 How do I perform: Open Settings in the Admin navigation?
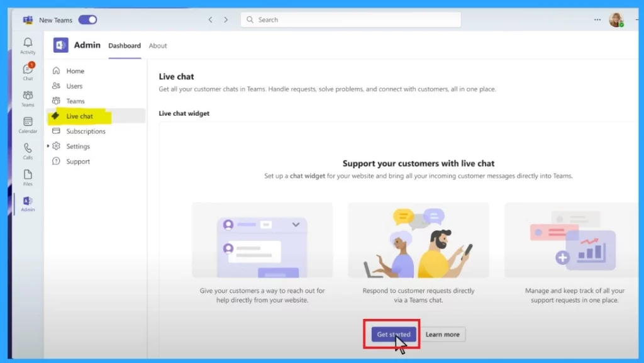pyautogui.click(x=78, y=146)
